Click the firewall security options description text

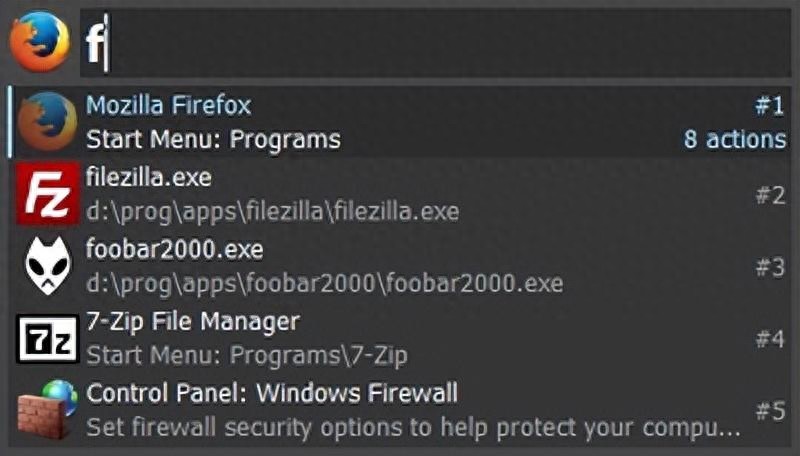413,427
